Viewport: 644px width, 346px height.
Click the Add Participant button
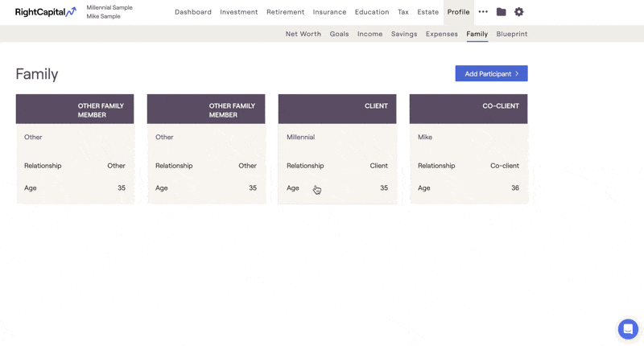(x=491, y=73)
